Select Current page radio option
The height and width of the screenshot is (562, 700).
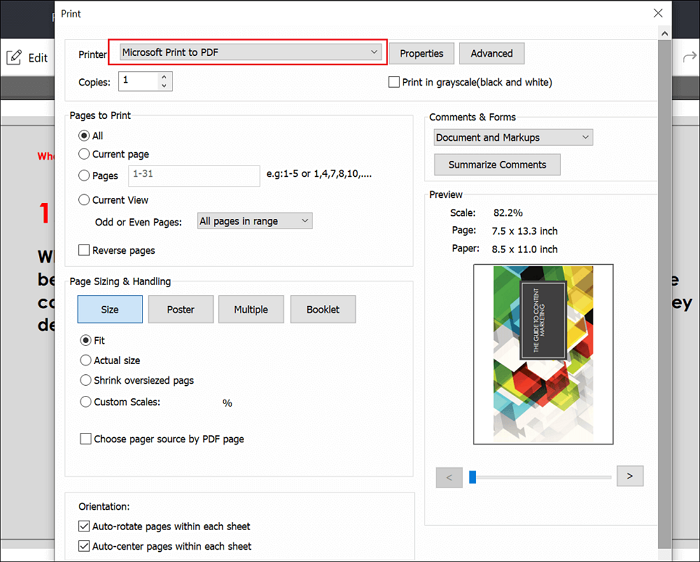[x=83, y=154]
